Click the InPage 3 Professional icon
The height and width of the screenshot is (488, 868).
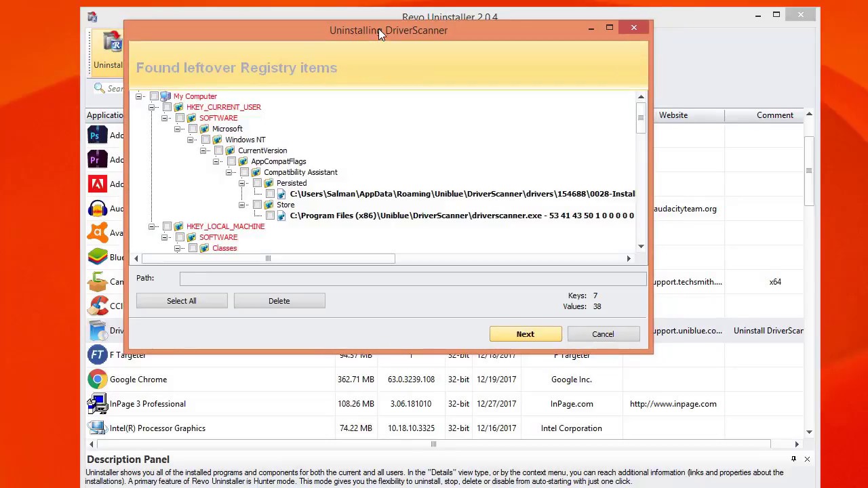[x=98, y=404]
